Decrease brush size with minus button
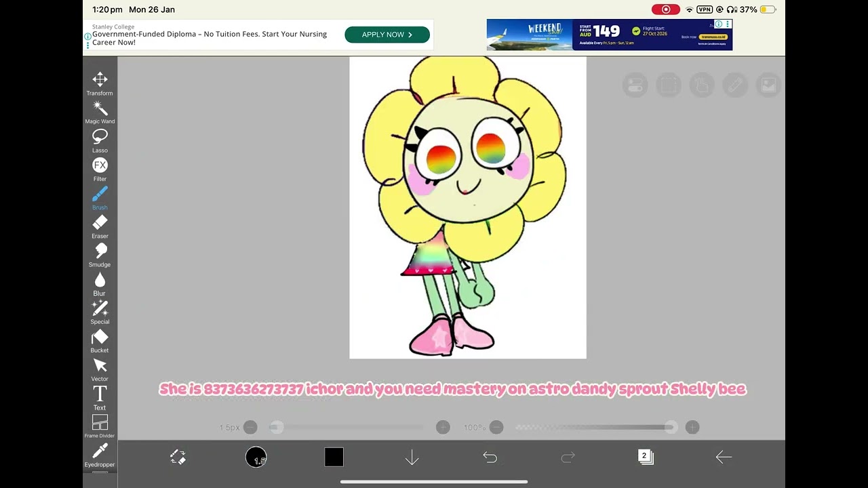This screenshot has height=488, width=868. [250, 427]
